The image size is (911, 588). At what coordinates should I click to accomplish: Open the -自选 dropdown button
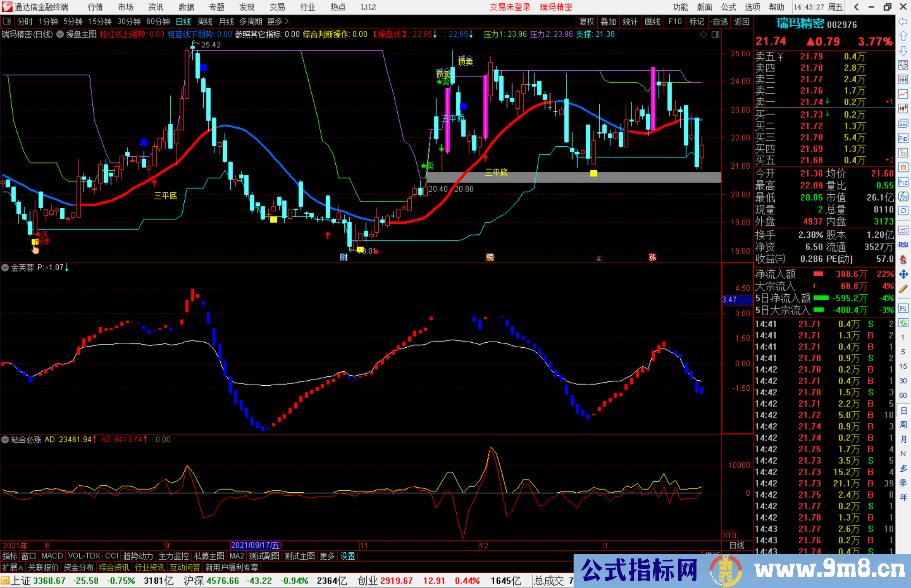click(719, 21)
